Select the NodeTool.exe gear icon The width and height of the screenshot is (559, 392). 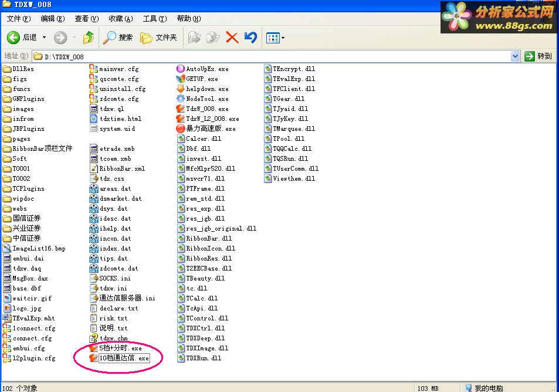click(181, 99)
